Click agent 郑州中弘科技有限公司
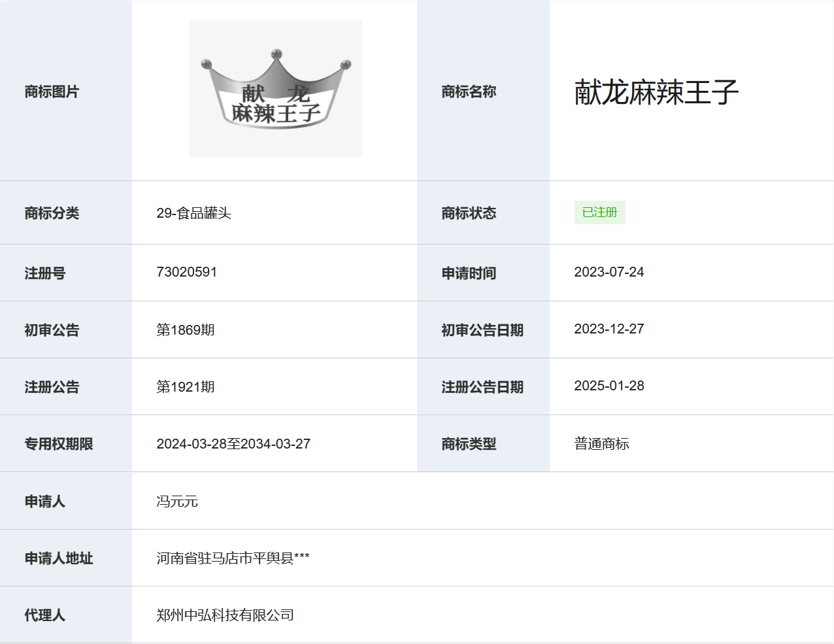The image size is (834, 644). click(x=225, y=615)
